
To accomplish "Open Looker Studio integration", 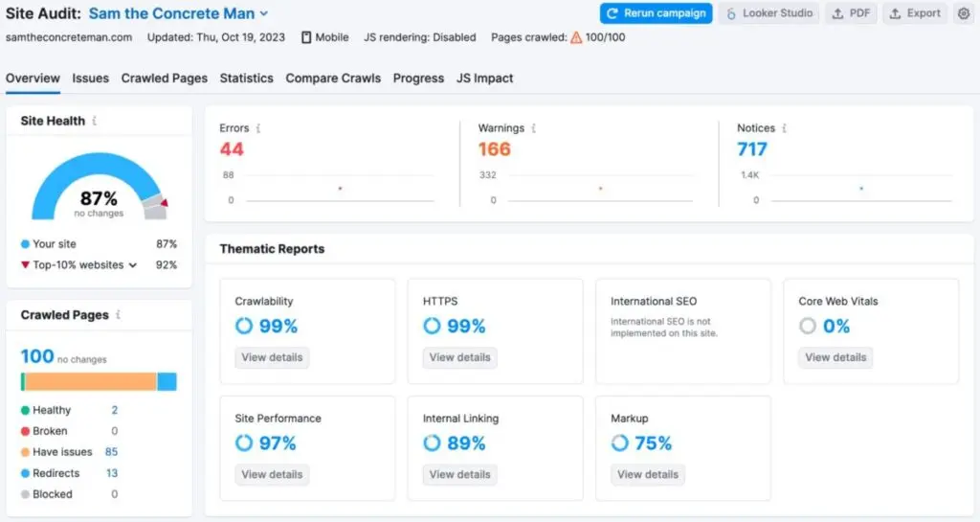I will [769, 13].
